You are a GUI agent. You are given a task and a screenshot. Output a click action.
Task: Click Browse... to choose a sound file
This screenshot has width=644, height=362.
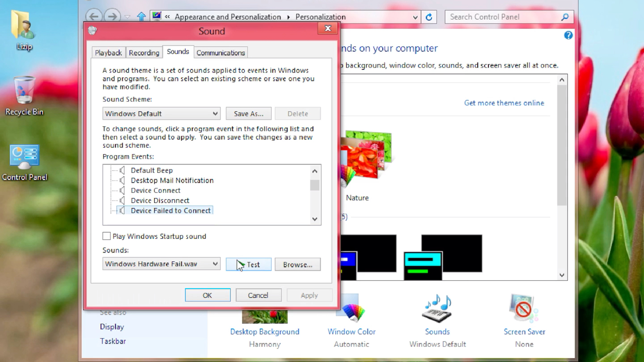[297, 265]
